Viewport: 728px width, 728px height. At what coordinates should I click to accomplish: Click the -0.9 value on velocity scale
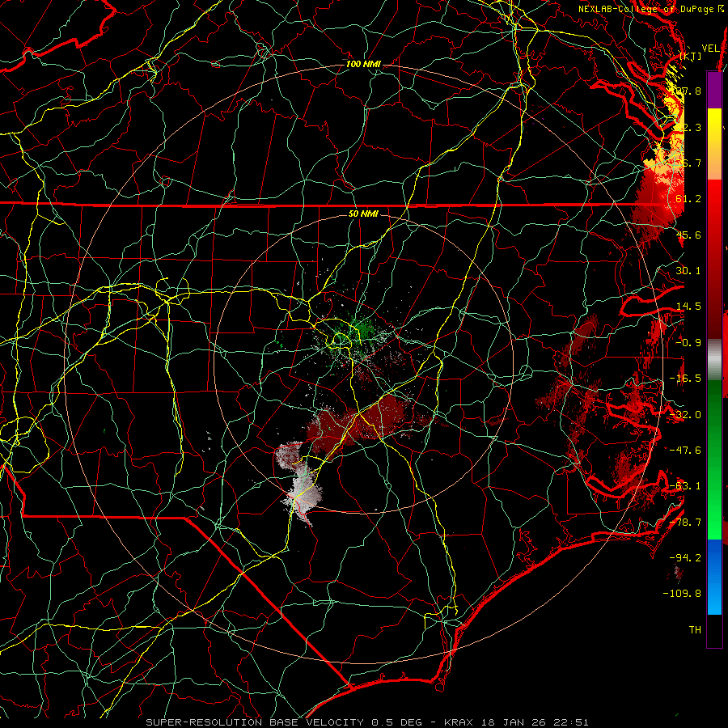(688, 343)
